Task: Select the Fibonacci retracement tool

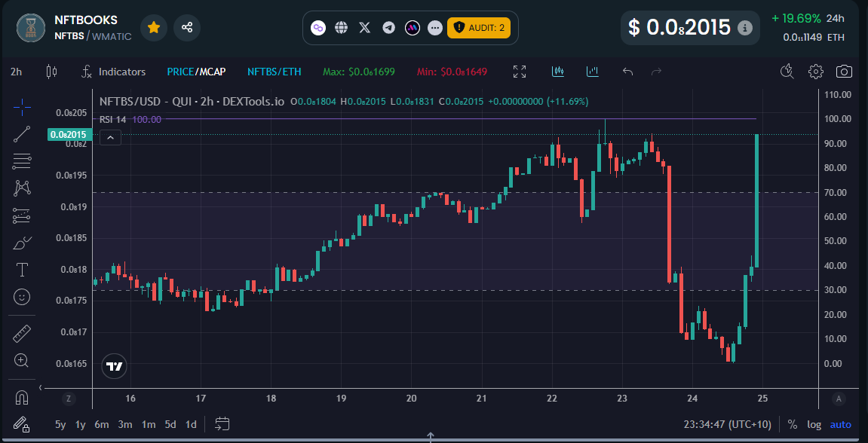Action: click(x=22, y=161)
